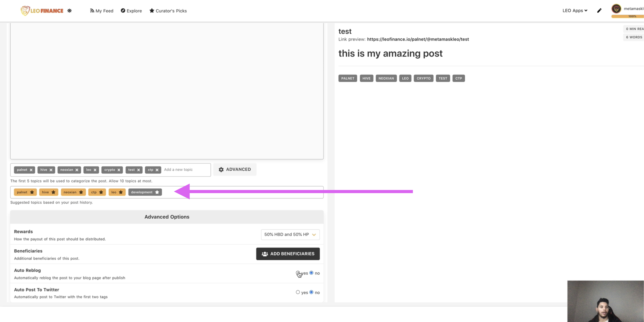This screenshot has height=322, width=644.
Task: Open Curator's Picks
Action: click(x=168, y=11)
